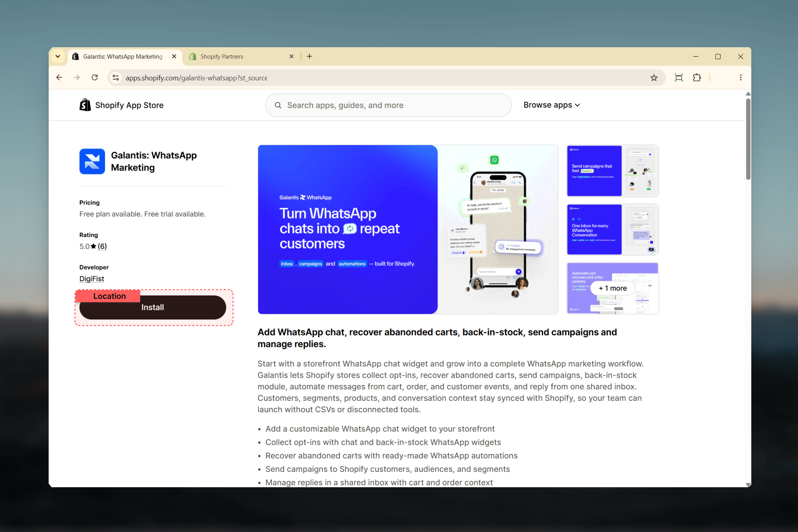The width and height of the screenshot is (798, 532).
Task: Click the page vertical scrollbar thumb
Action: [748, 139]
